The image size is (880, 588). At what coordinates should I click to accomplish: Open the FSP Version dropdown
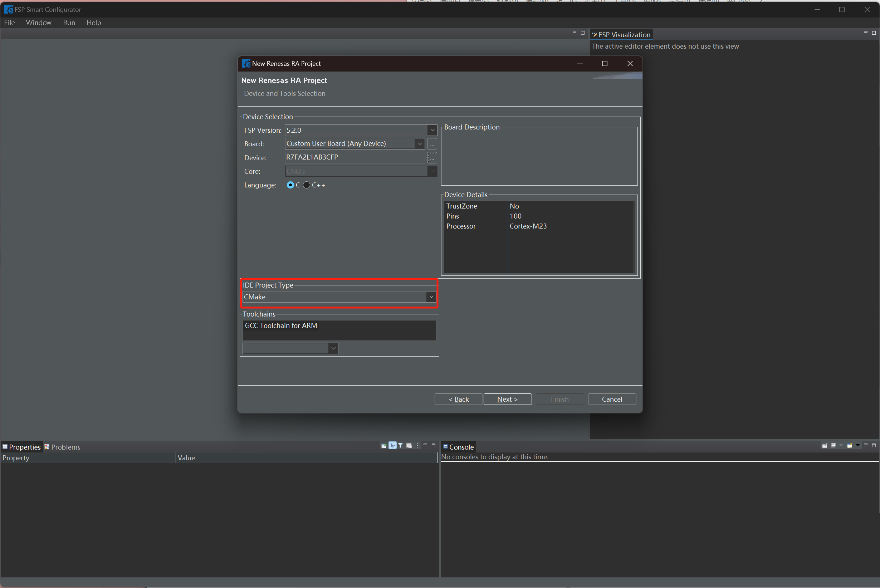point(432,130)
